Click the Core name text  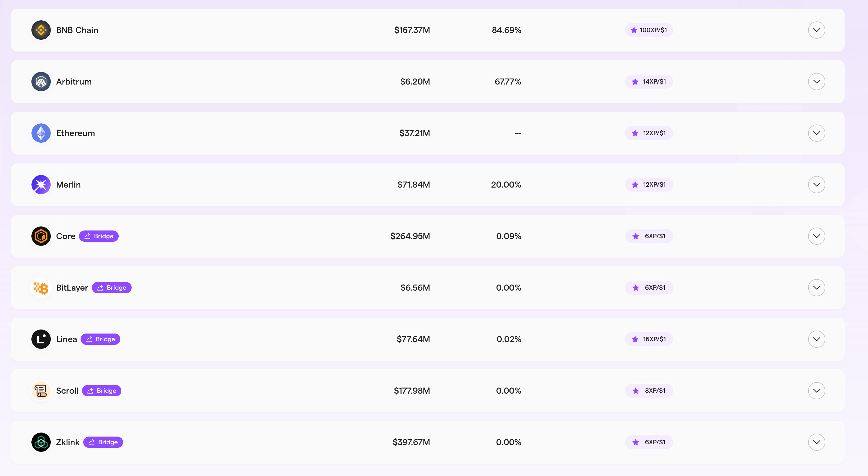click(66, 236)
